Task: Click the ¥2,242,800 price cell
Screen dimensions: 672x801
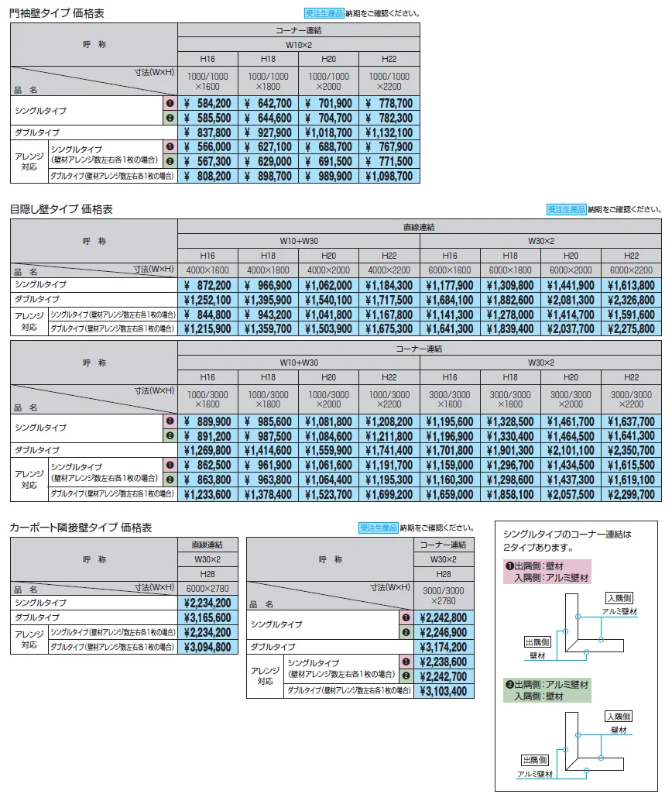Action: (x=444, y=618)
